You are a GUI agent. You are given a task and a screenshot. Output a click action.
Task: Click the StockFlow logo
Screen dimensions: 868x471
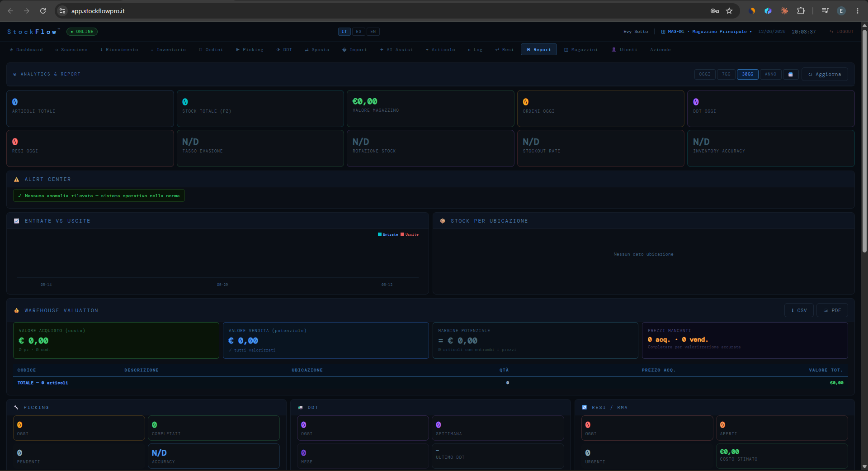coord(33,32)
